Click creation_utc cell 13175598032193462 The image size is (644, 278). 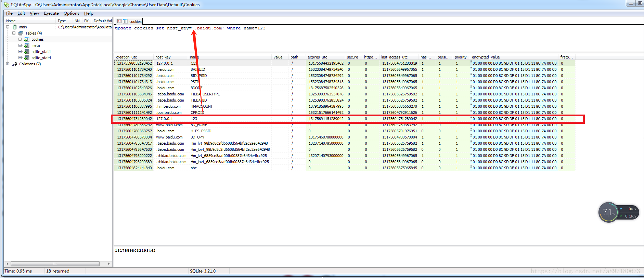134,63
